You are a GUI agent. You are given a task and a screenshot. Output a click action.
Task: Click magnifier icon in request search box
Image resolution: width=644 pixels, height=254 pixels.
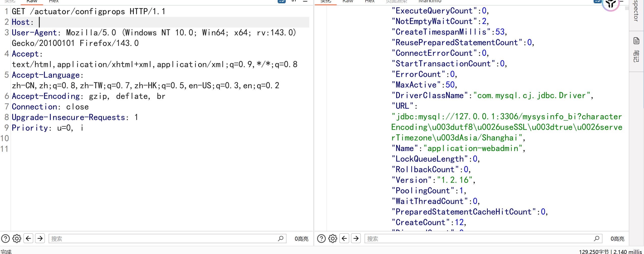(x=281, y=238)
